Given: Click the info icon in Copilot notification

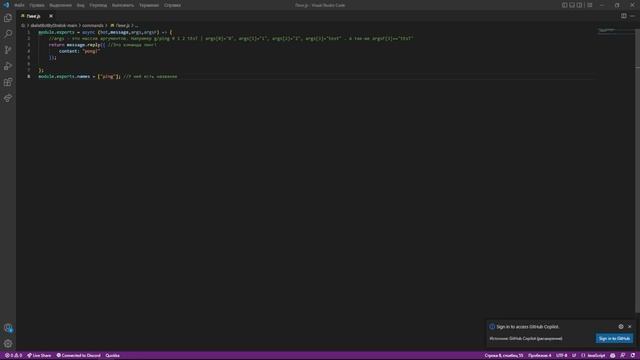Looking at the screenshot, I should (x=492, y=327).
